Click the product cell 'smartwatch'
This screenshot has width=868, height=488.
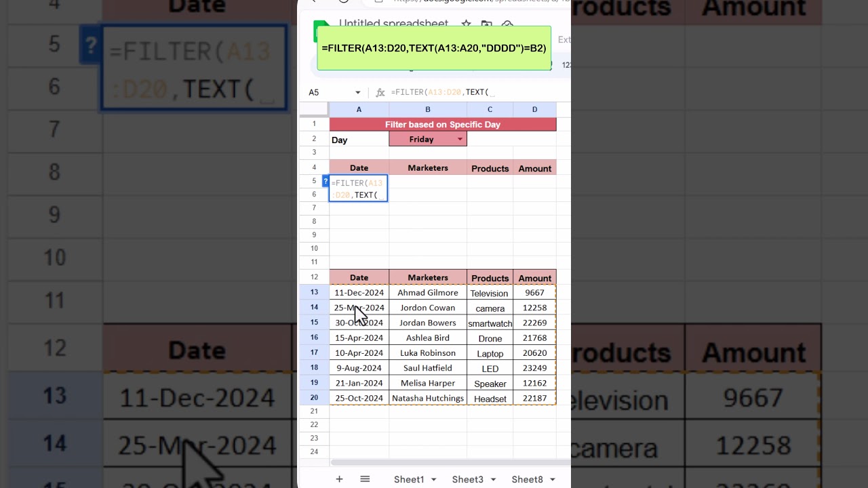490,323
